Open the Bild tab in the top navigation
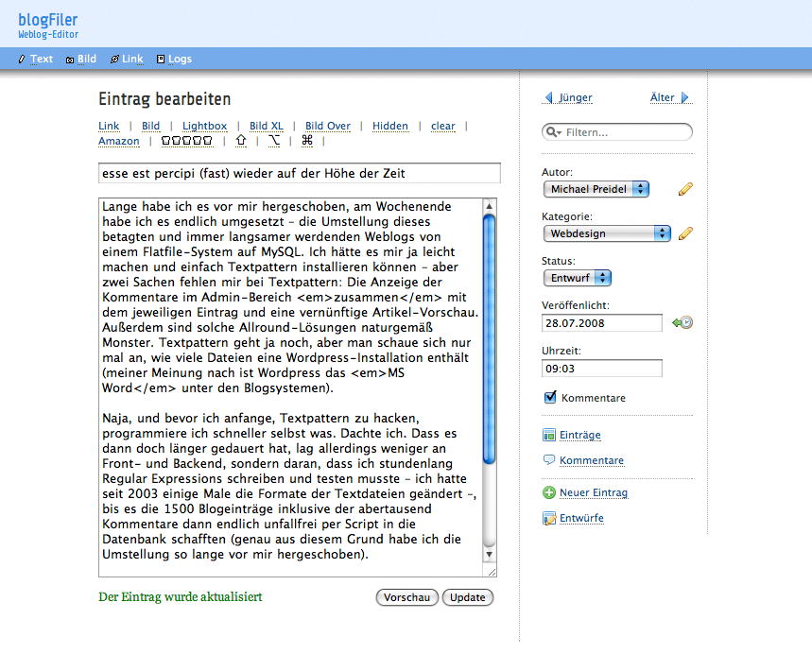The height and width of the screenshot is (654, 812). point(81,59)
